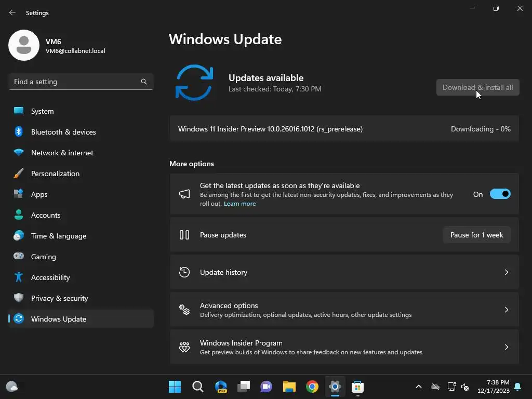Image resolution: width=532 pixels, height=399 pixels.
Task: Expand Windows Insider Program chevron
Action: tap(506, 347)
